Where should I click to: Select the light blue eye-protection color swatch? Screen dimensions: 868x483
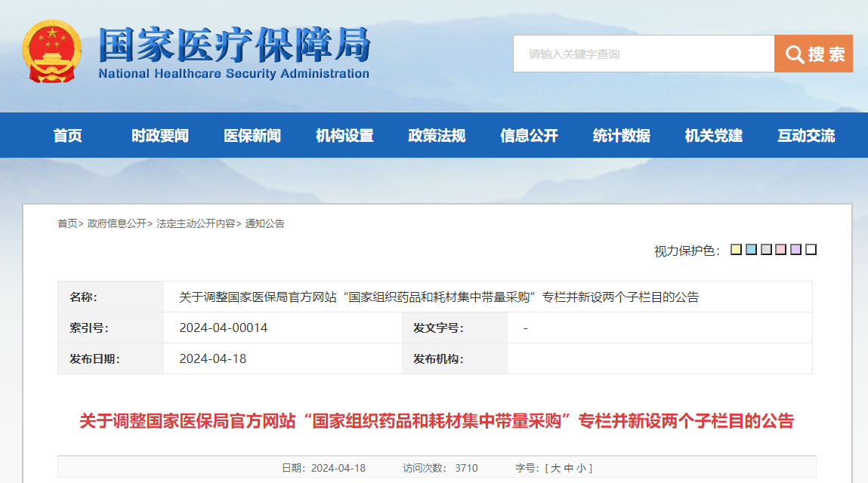[751, 250]
